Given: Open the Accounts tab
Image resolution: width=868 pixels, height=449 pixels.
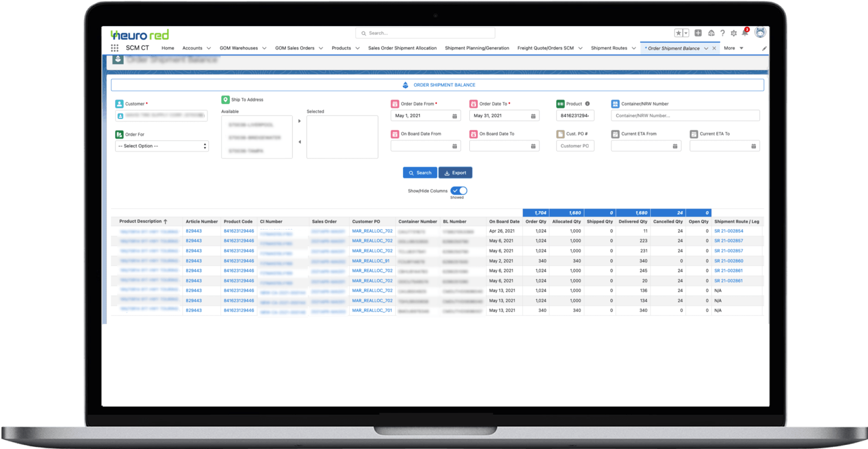Looking at the screenshot, I should click(x=192, y=48).
